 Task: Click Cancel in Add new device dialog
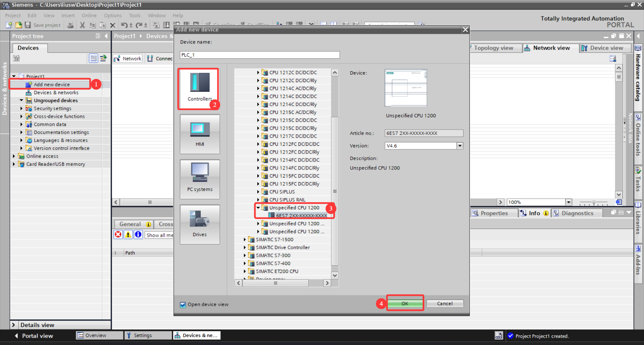(x=445, y=303)
